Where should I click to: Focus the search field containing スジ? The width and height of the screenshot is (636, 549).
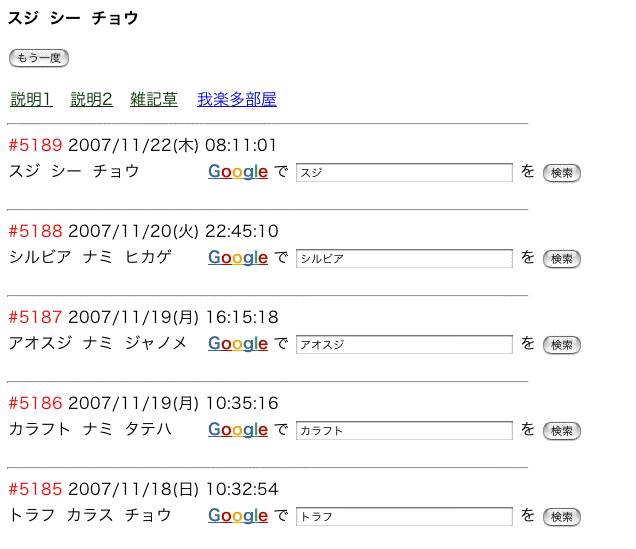(x=404, y=173)
